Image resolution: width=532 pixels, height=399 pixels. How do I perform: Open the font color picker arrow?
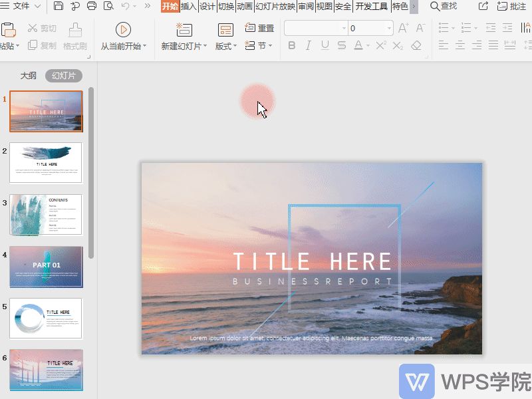pyautogui.click(x=368, y=46)
